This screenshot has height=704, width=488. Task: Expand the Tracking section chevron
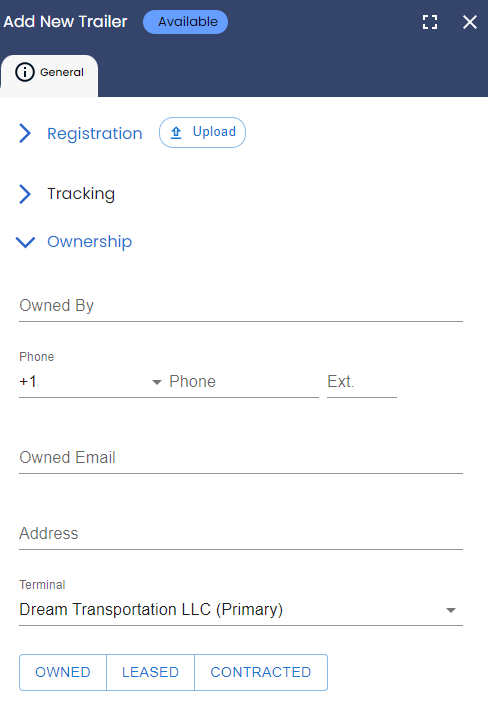(25, 194)
